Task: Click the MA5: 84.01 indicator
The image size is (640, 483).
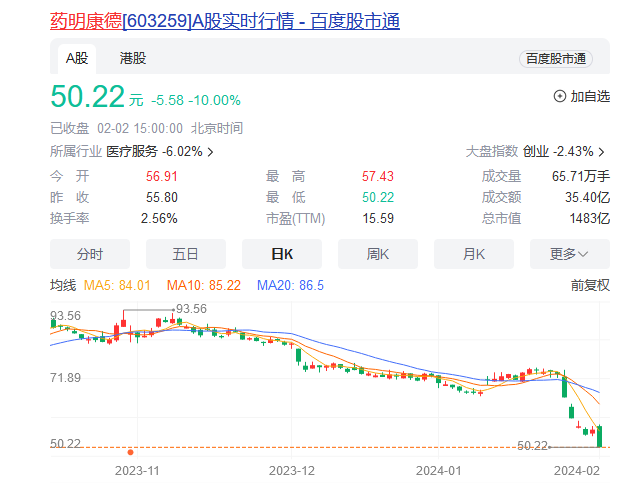Action: coord(117,285)
